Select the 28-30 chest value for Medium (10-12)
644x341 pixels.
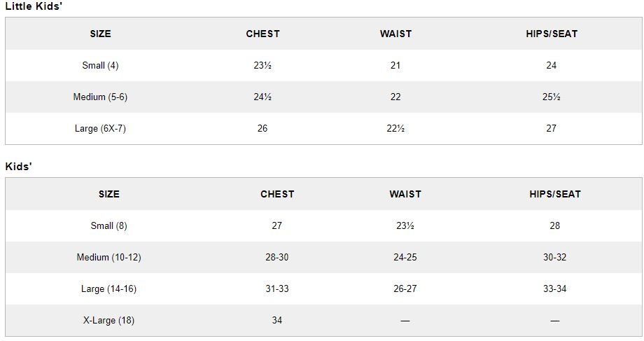coord(277,258)
